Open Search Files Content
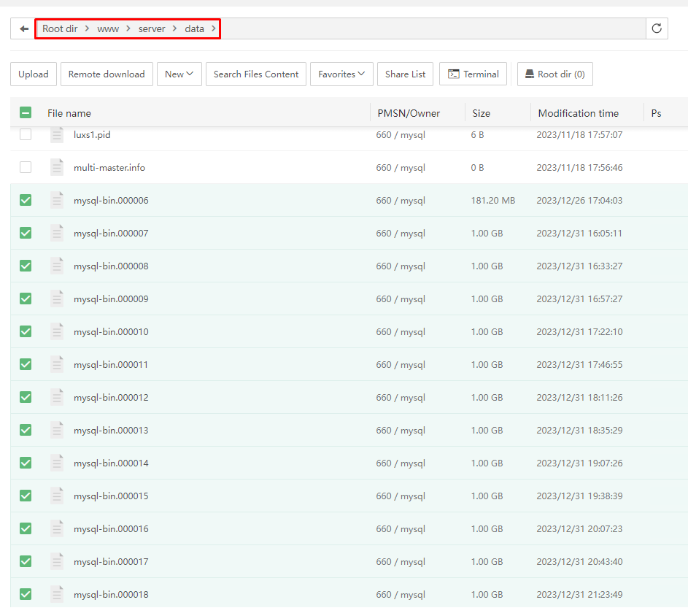Image resolution: width=688 pixels, height=616 pixels. (x=256, y=74)
